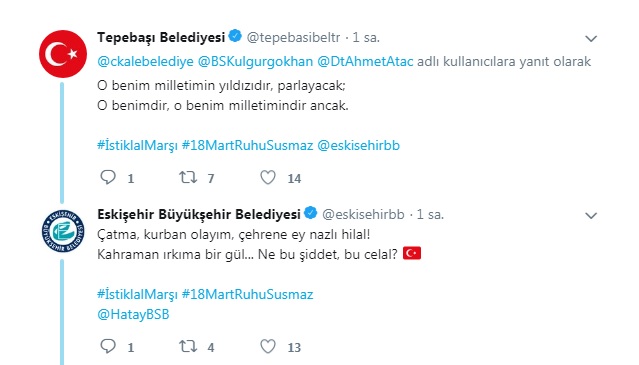This screenshot has width=639, height=365.
Task: Reply to the Eskişehir Büyükşehir Belediyesi tweet
Action: (108, 346)
